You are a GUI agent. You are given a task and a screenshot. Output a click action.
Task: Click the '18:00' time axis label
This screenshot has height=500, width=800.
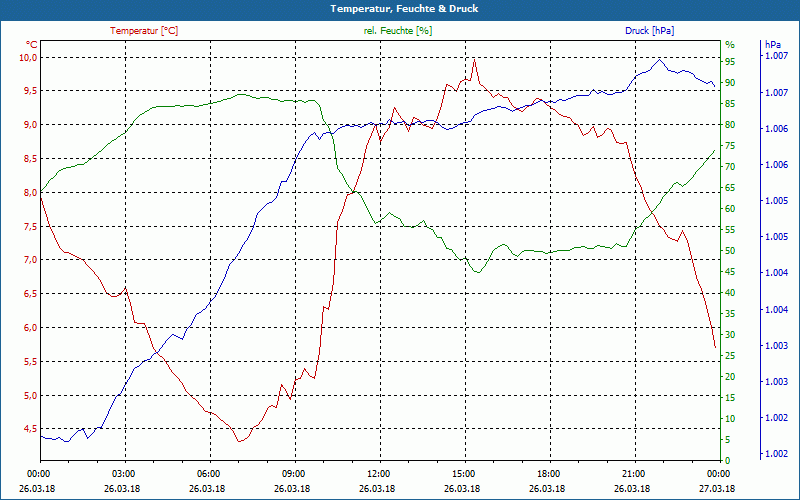[551, 473]
